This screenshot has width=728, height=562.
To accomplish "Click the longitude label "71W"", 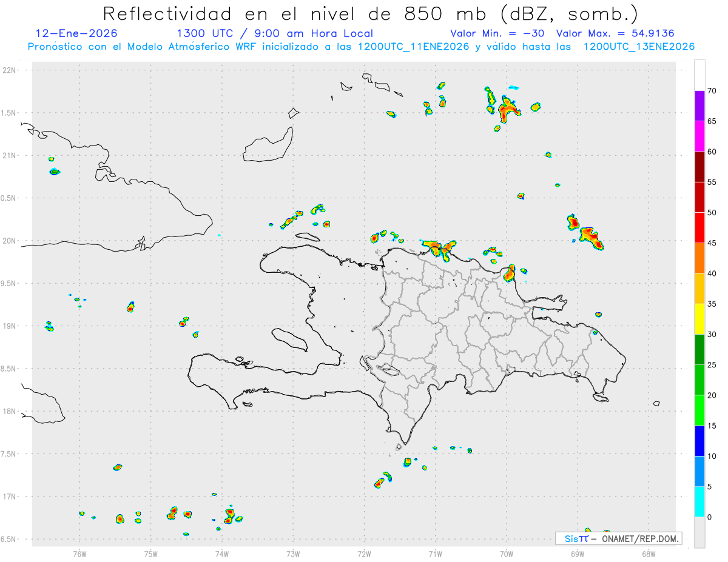I will (x=435, y=554).
